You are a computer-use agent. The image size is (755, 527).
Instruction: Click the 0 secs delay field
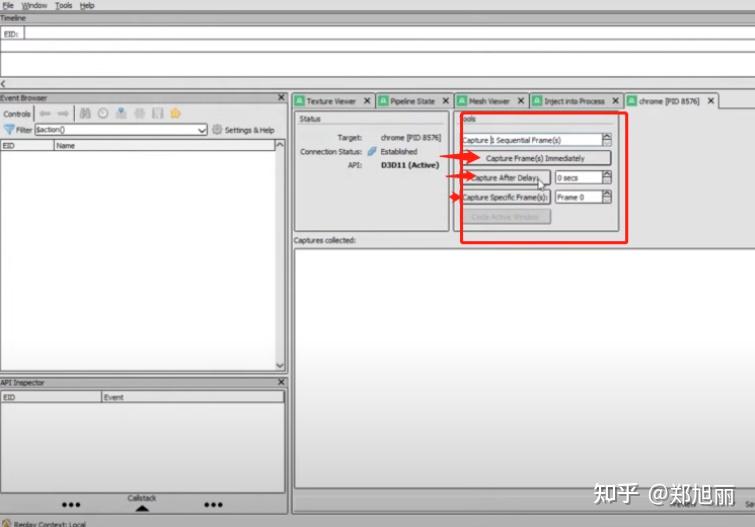point(578,178)
